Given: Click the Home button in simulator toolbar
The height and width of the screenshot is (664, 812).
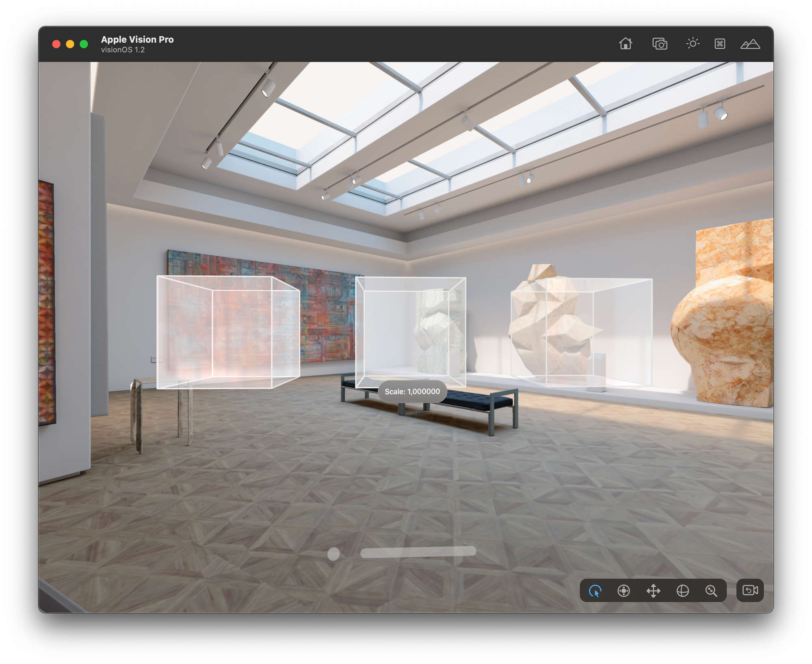Looking at the screenshot, I should [x=625, y=43].
